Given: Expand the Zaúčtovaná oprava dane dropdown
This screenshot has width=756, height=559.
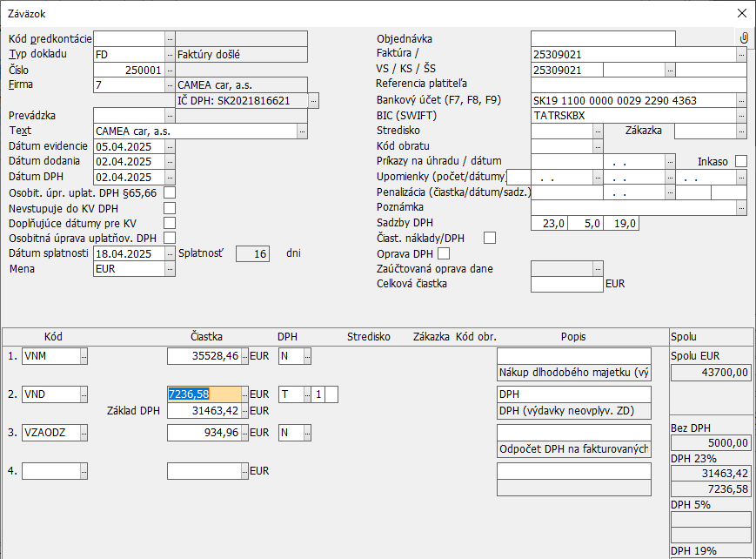Looking at the screenshot, I should click(x=595, y=269).
